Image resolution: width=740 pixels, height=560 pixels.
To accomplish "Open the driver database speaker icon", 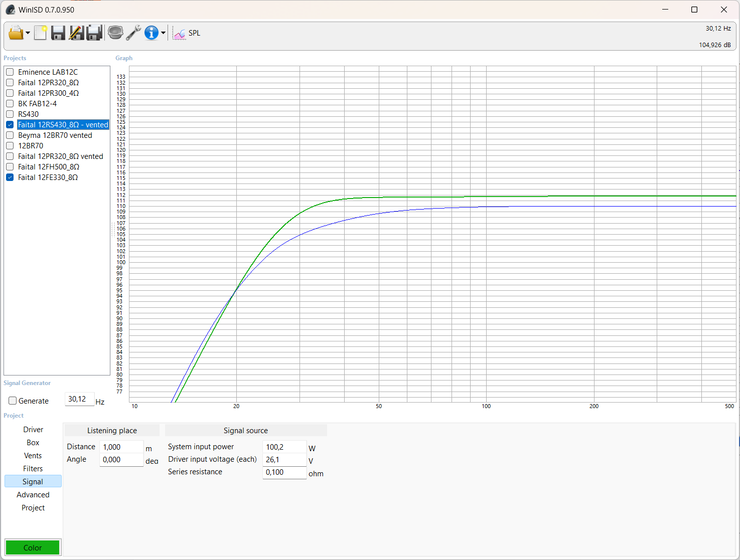I will coord(115,33).
